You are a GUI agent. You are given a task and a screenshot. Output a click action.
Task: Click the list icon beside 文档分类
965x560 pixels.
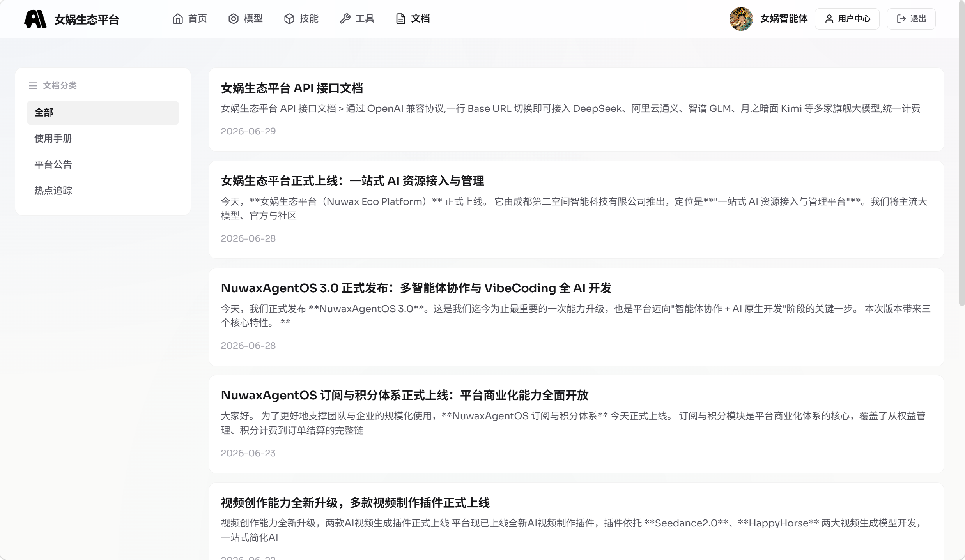point(33,86)
